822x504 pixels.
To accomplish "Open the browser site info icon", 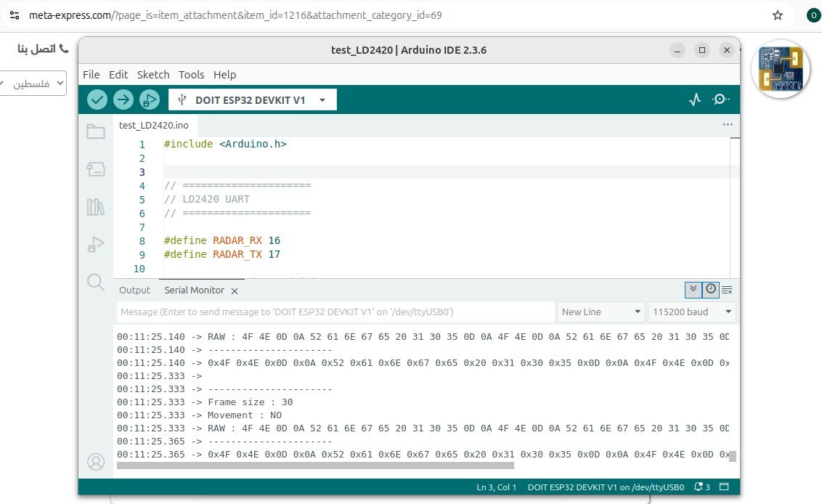I will 15,15.
